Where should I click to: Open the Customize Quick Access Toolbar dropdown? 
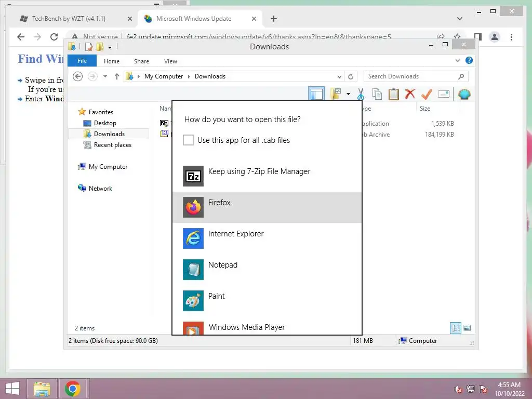[110, 47]
